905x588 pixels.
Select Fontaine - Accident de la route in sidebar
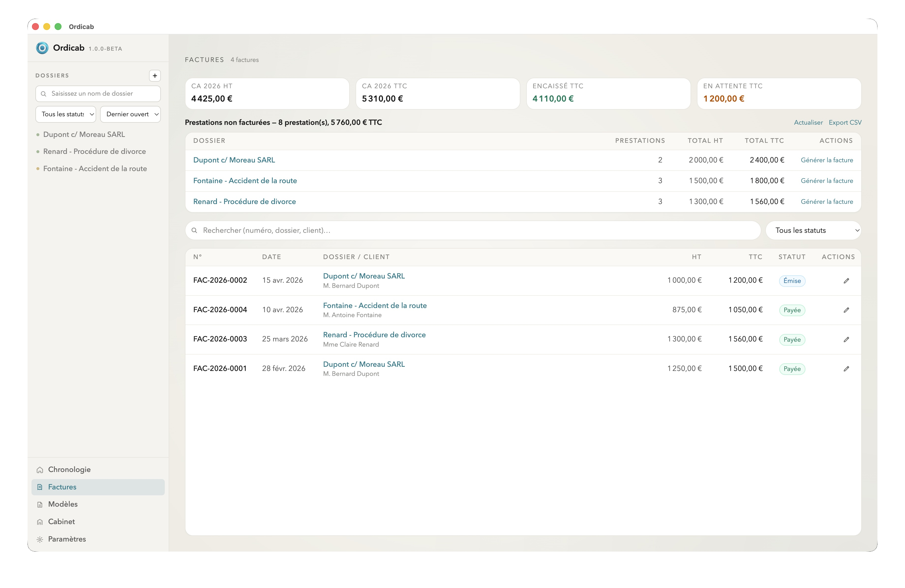pos(95,169)
